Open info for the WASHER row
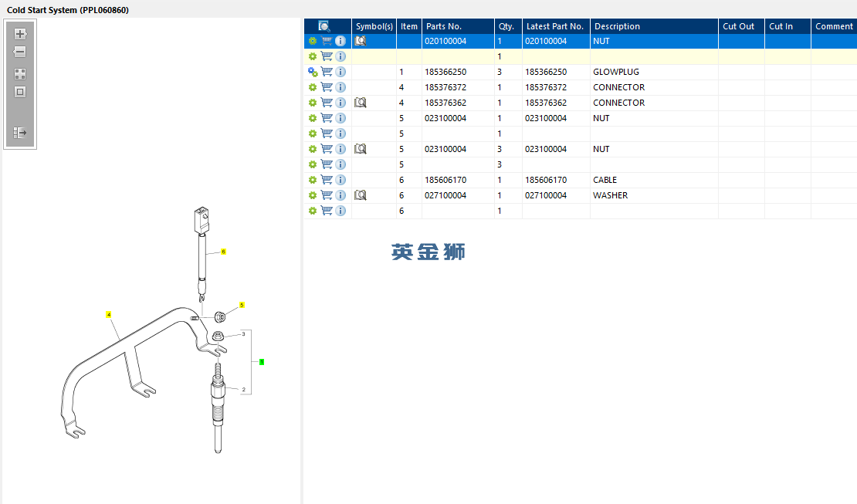The height and width of the screenshot is (504, 857). [x=340, y=195]
